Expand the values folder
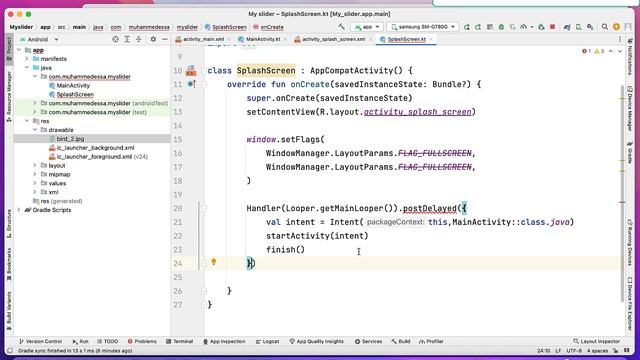640x360 pixels. click(x=35, y=183)
